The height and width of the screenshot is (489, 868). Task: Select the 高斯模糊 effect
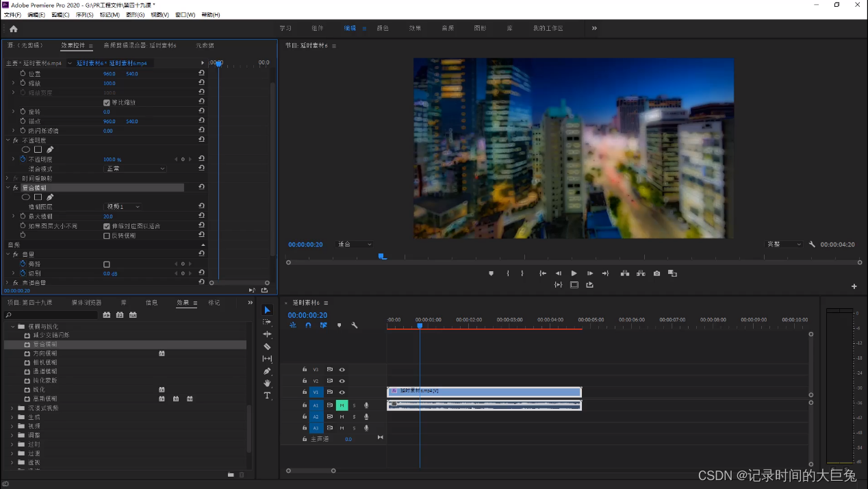pos(45,399)
